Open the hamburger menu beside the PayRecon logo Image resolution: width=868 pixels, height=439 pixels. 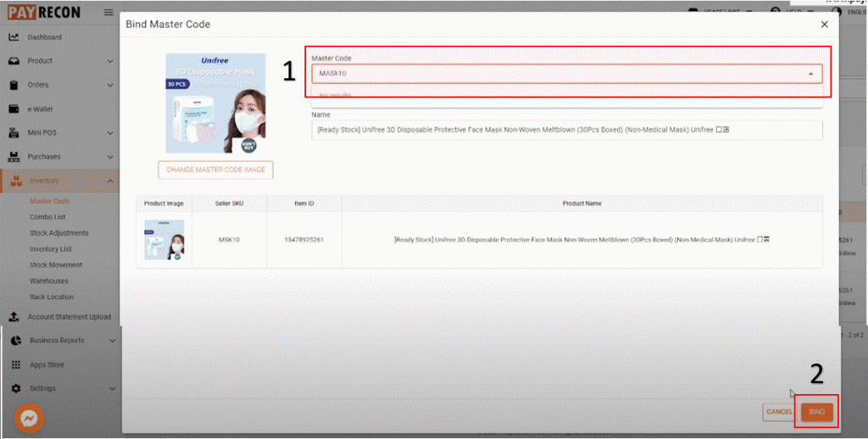point(108,12)
